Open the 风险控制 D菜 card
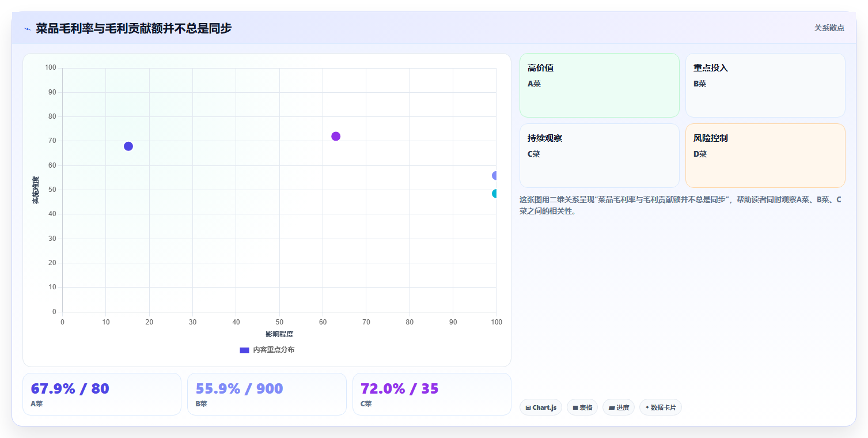 pos(765,156)
